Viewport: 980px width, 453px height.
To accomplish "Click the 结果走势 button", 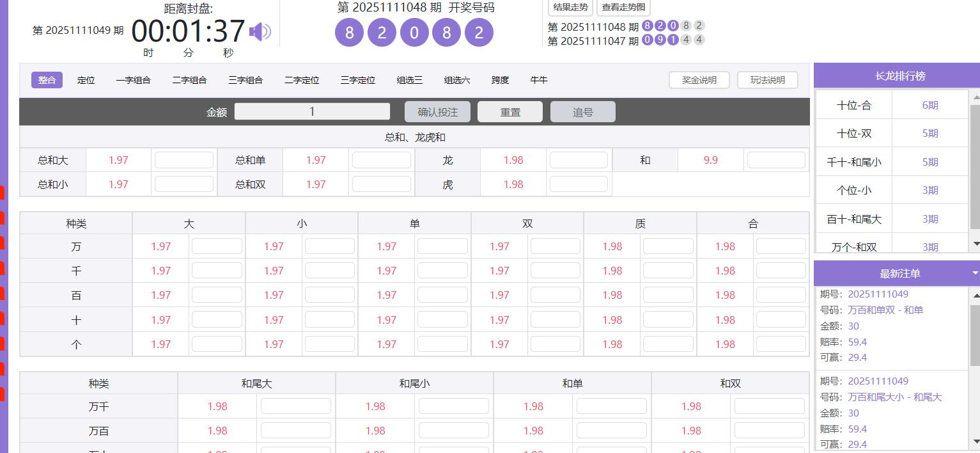I will (x=568, y=8).
